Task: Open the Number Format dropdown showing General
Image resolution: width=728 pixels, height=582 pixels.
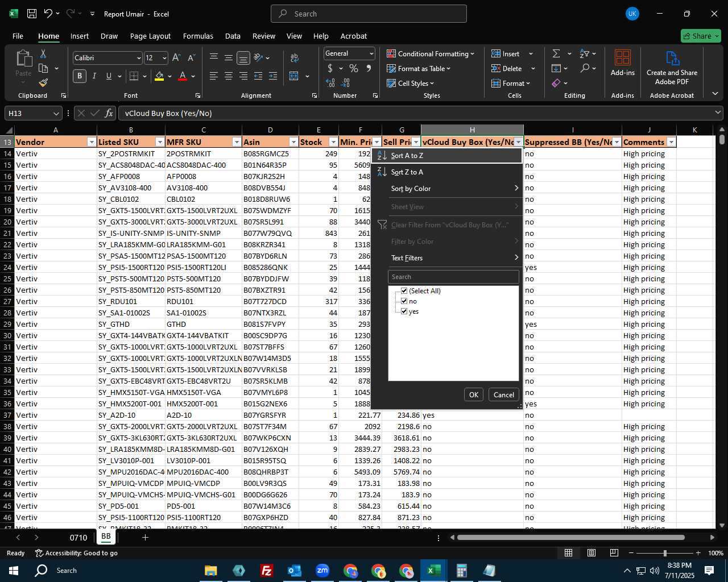Action: click(371, 53)
